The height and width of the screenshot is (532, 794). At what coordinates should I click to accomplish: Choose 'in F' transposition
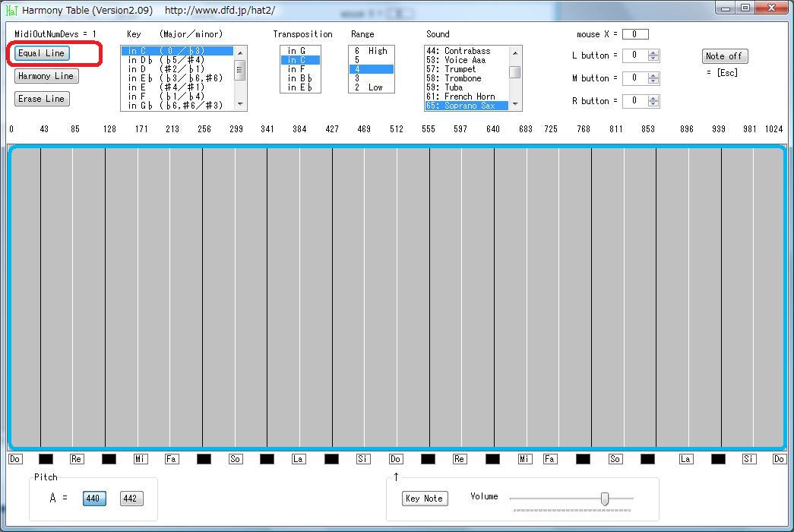point(300,69)
